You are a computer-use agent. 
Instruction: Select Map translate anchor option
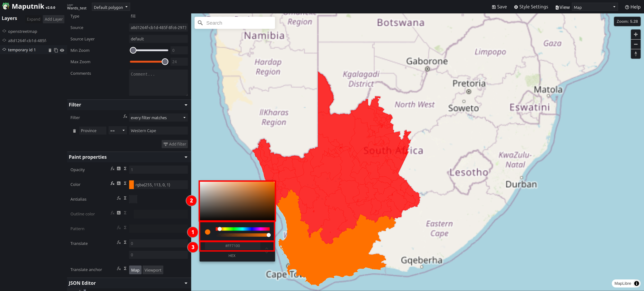click(135, 270)
